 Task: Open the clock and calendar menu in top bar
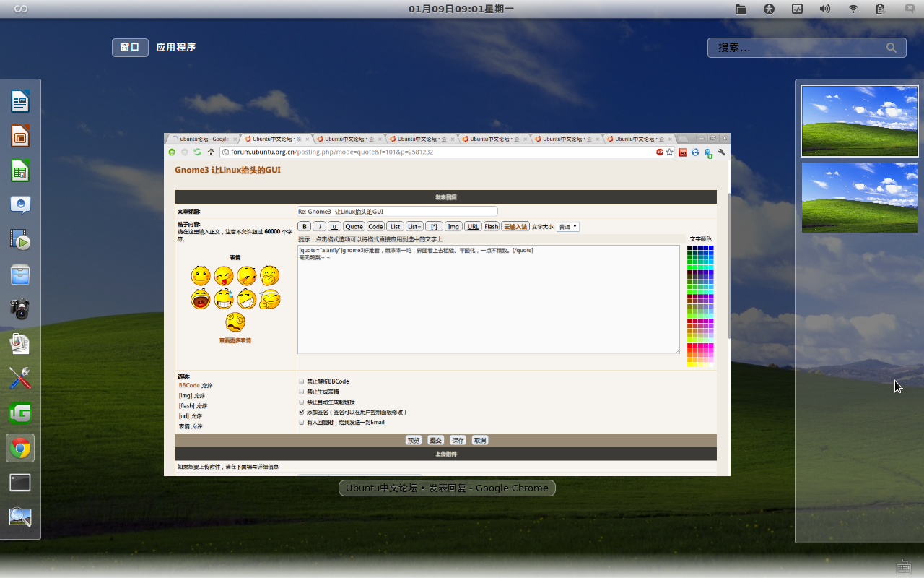[461, 9]
